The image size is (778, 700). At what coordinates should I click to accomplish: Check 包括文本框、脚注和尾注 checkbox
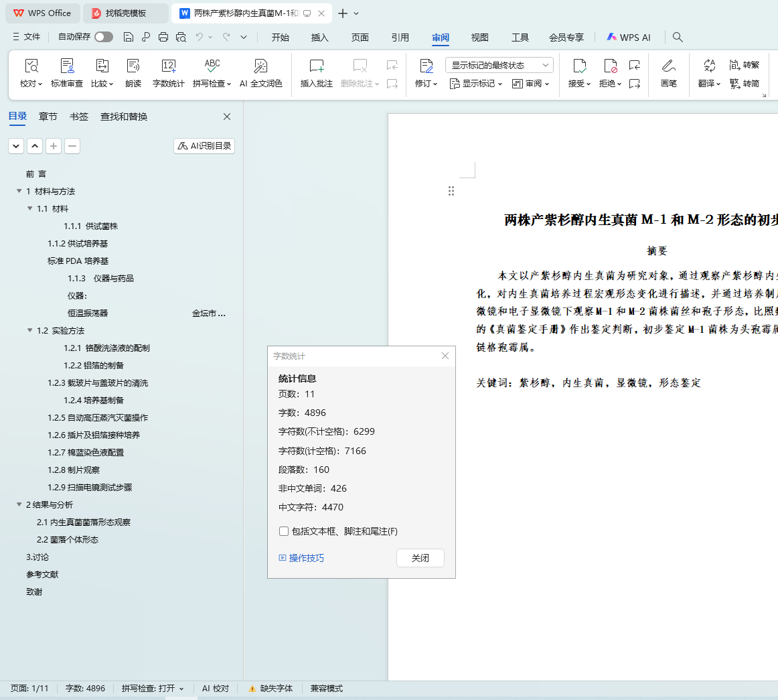tap(284, 531)
